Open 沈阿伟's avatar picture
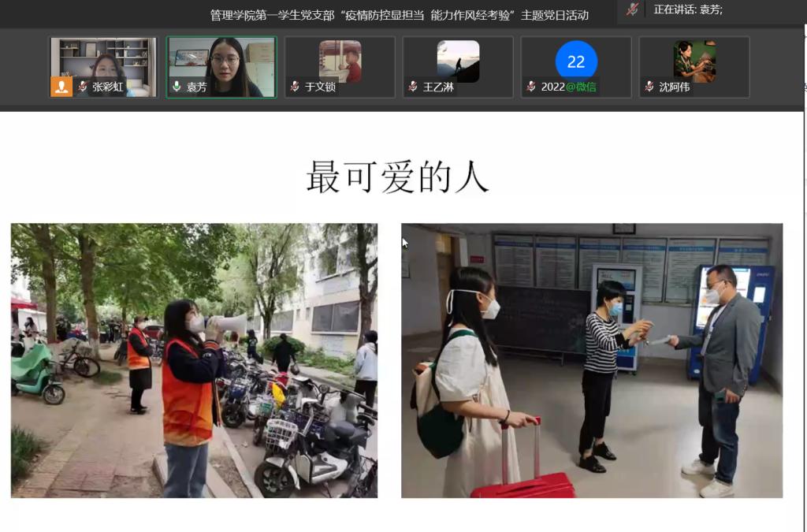This screenshot has width=807, height=532. click(x=694, y=61)
